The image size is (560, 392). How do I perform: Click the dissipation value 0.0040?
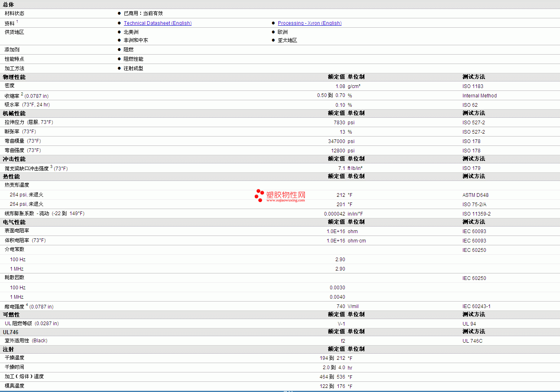point(337,297)
